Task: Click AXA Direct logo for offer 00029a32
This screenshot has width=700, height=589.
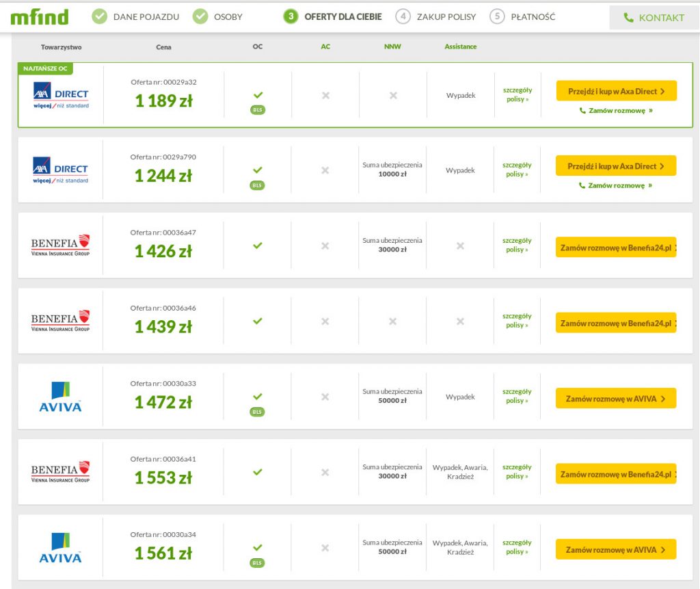Action: click(61, 95)
